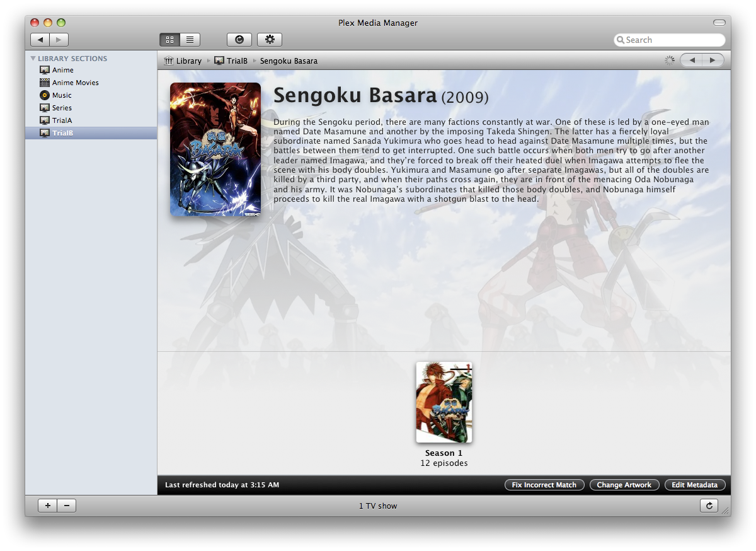Image resolution: width=756 pixels, height=551 pixels.
Task: Go back using toolbar back arrow
Action: tap(40, 40)
